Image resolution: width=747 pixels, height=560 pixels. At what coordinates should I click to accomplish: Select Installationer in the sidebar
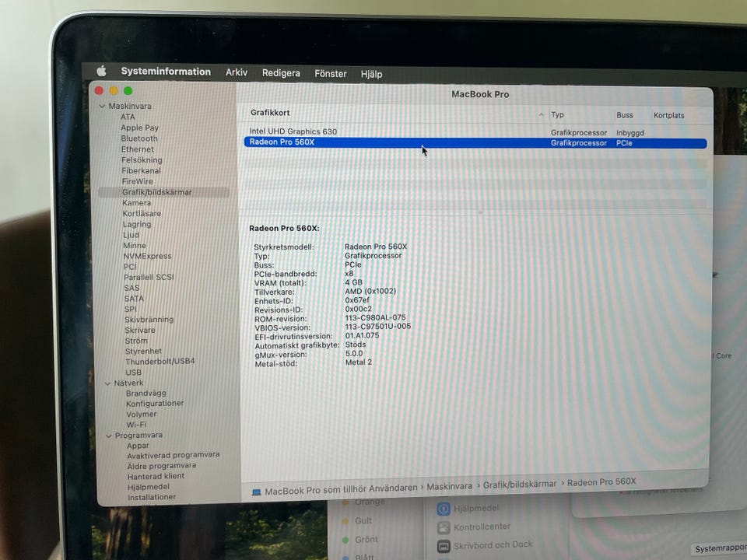152,497
